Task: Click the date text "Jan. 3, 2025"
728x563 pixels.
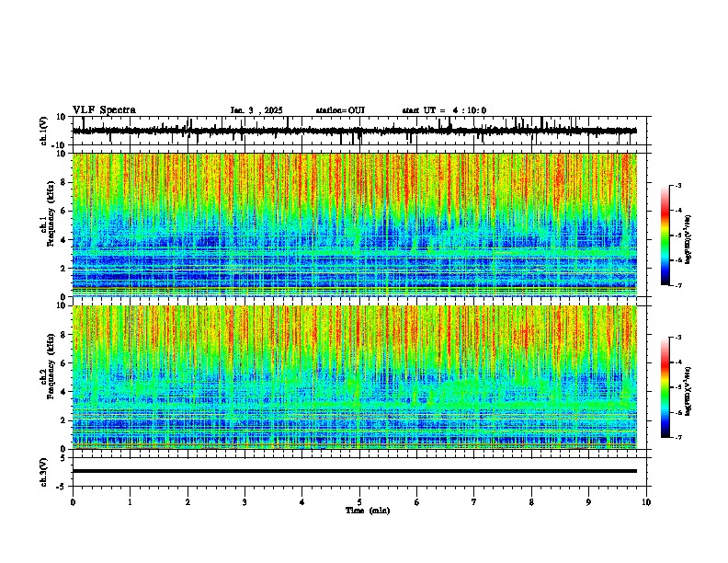Action: click(x=256, y=110)
